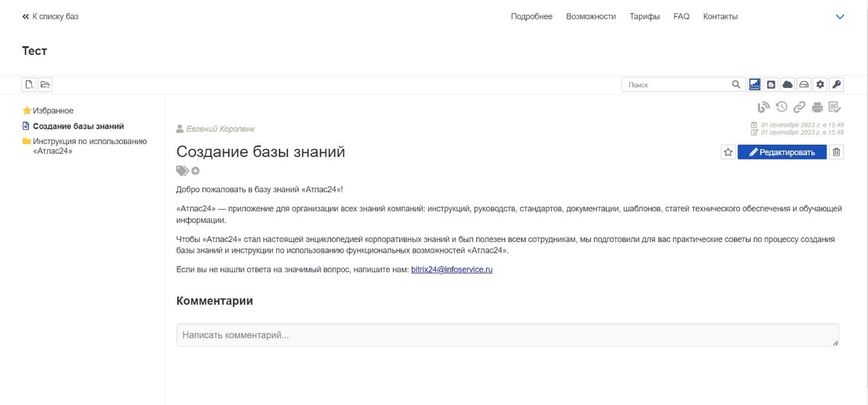Screen dimensions: 868x405
Task: Add a tag with plus icon
Action: click(195, 171)
